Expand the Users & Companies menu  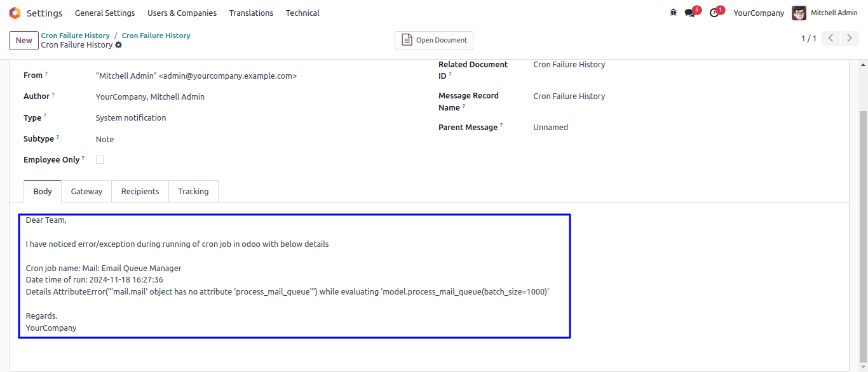click(182, 13)
